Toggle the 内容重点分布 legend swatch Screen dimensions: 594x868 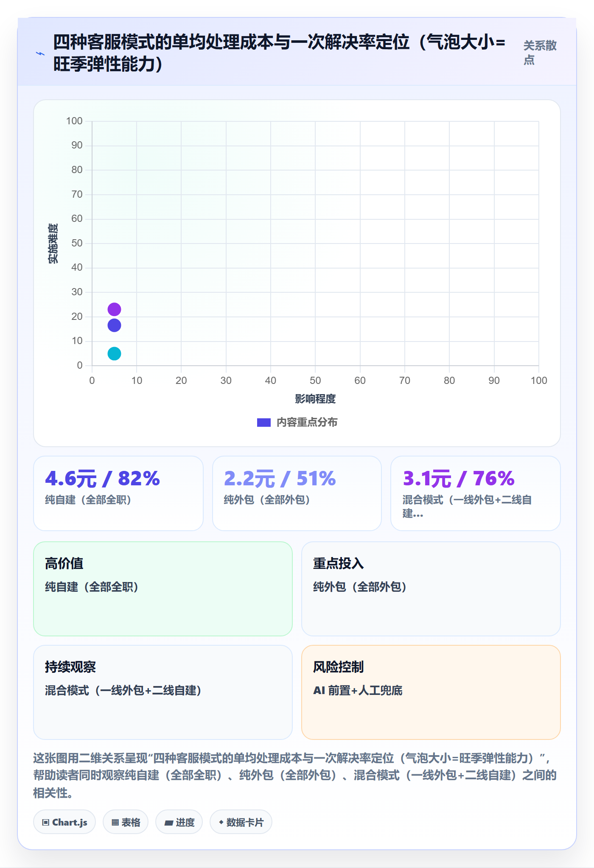[x=263, y=423]
